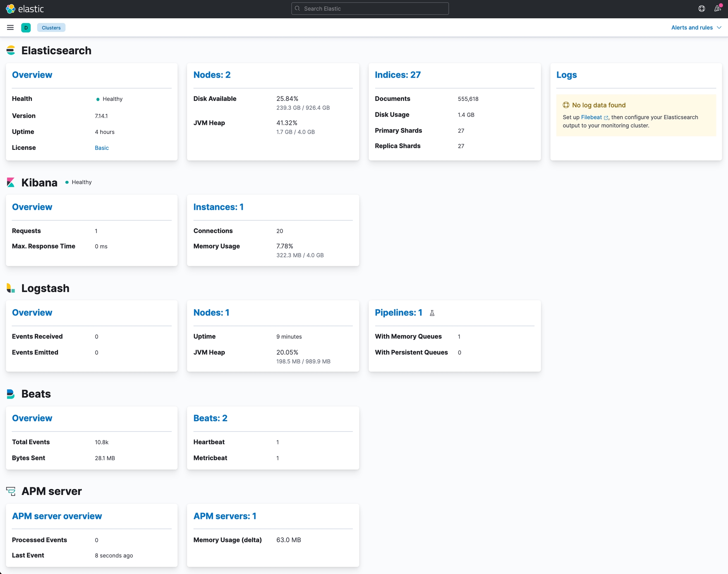728x574 pixels.
Task: Open the hamburger navigation menu
Action: pos(10,27)
